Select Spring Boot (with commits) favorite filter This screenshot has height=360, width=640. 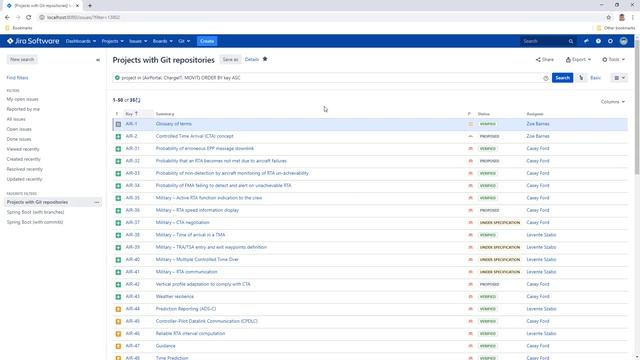[x=35, y=222]
